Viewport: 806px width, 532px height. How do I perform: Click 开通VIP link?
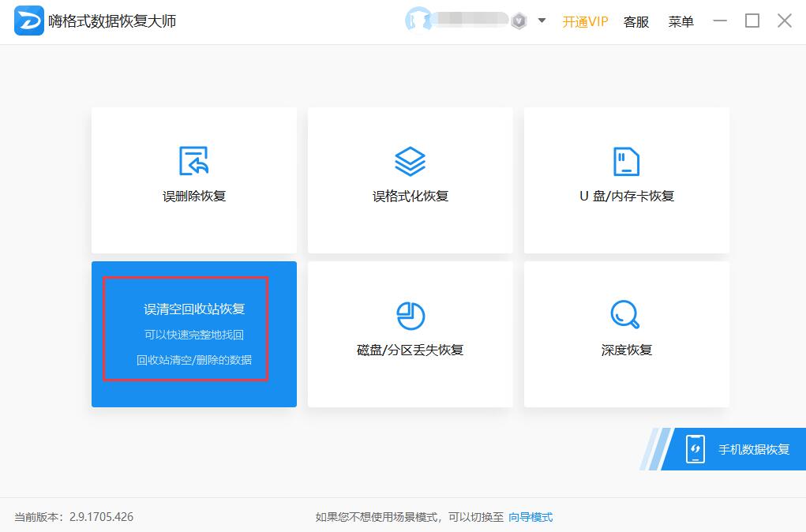point(585,21)
